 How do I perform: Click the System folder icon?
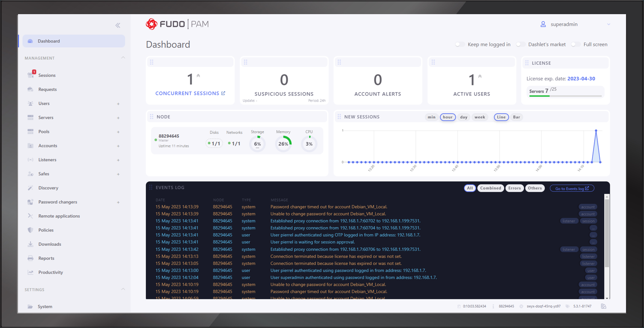pyautogui.click(x=30, y=307)
